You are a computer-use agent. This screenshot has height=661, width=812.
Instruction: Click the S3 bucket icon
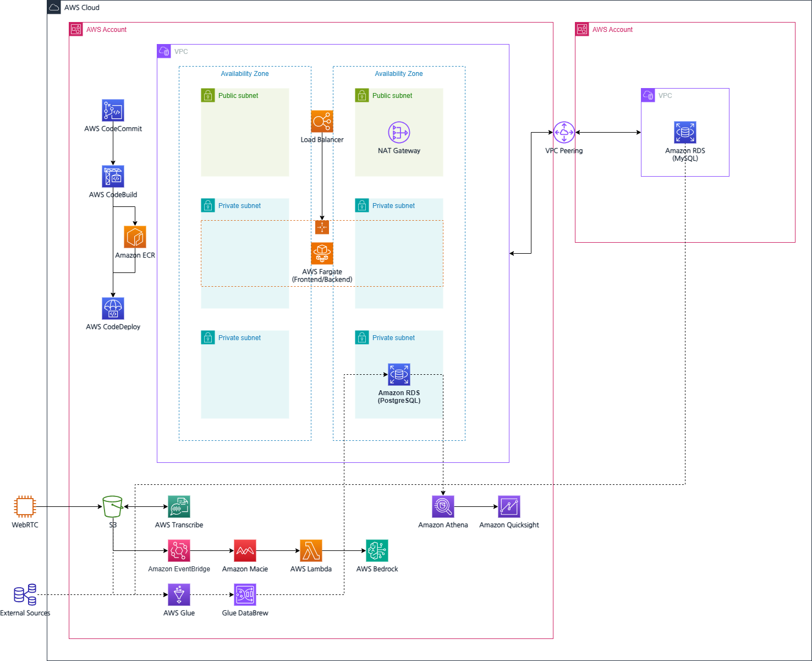point(113,506)
